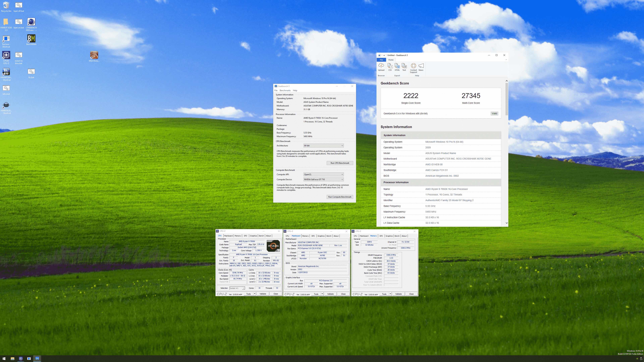Click the Geekbench taskbar icon
This screenshot has height=362, width=644.
(x=37, y=358)
